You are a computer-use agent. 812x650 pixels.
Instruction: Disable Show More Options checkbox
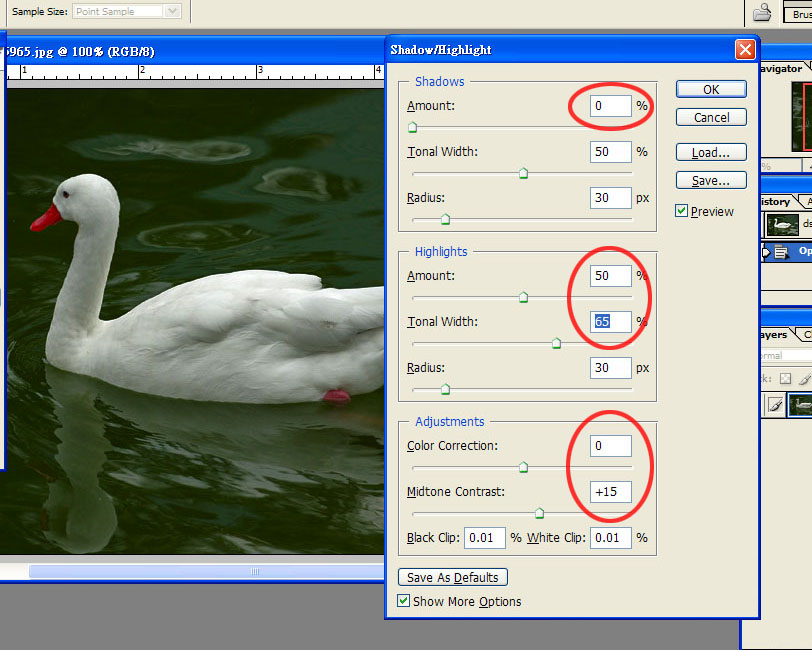click(x=404, y=601)
